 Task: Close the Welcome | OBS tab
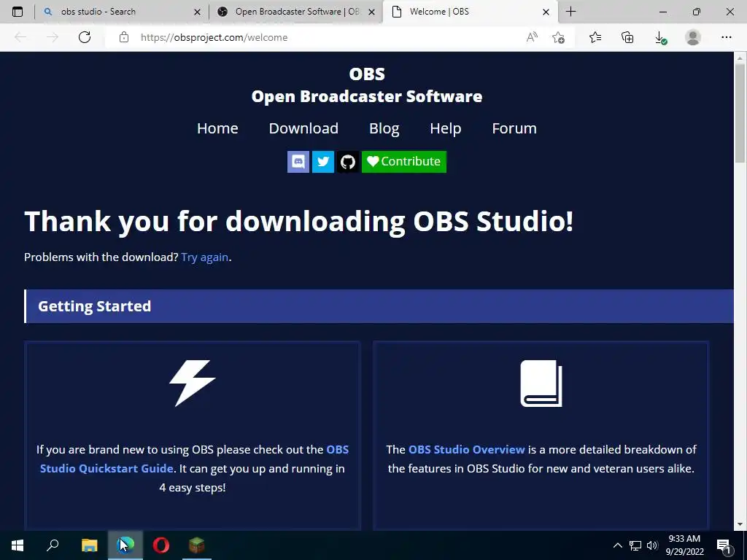pyautogui.click(x=546, y=12)
